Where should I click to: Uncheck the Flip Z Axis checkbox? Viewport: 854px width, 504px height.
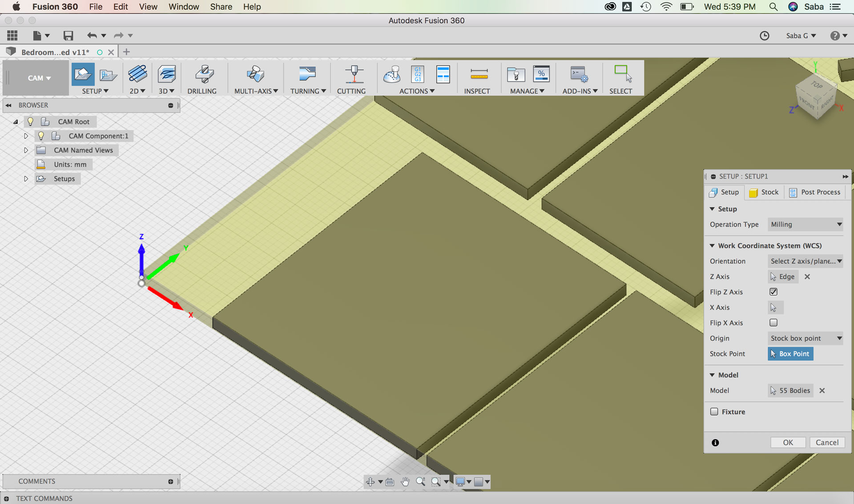coord(773,292)
